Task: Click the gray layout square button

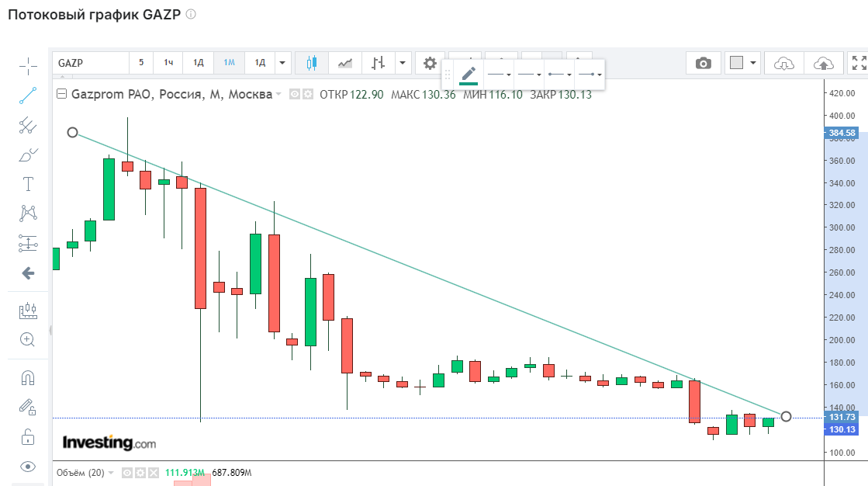Action: pyautogui.click(x=736, y=63)
